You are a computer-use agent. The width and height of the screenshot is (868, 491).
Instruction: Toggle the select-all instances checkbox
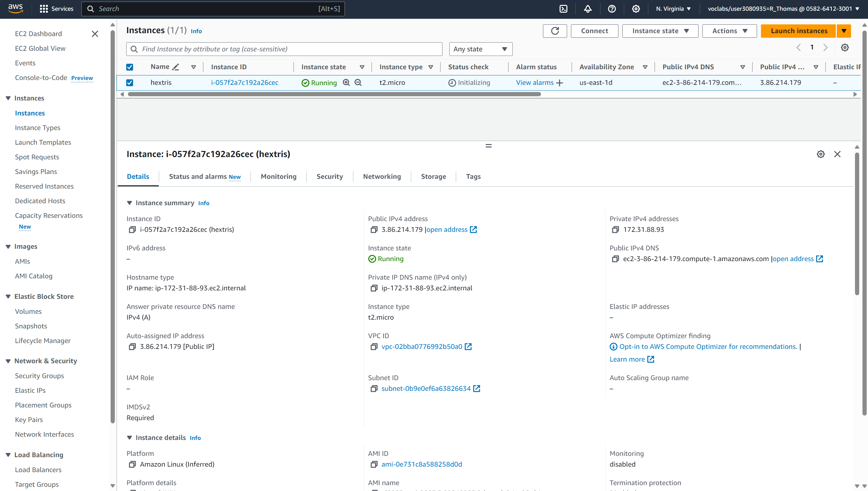(129, 67)
